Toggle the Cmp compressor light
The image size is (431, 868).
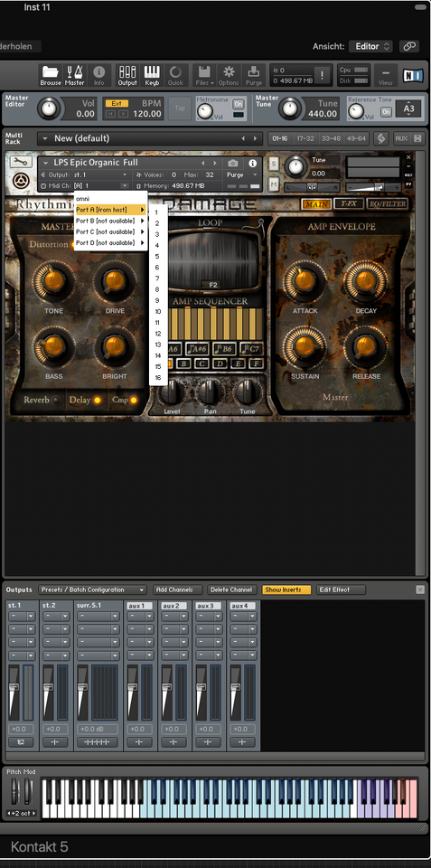134,400
